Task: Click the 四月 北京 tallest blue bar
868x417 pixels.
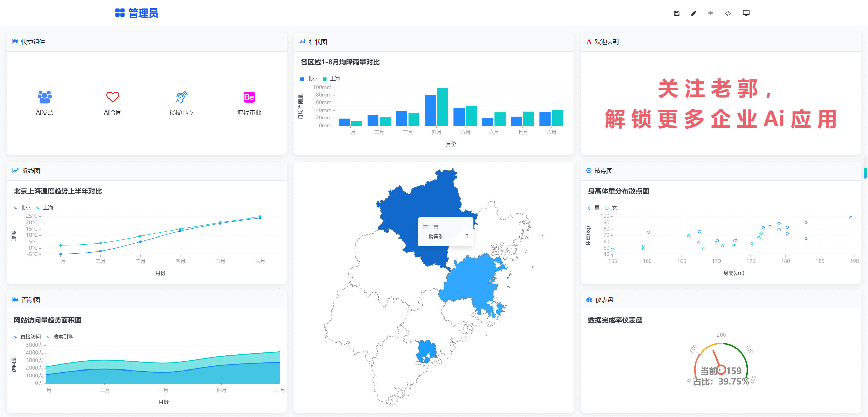Action: pyautogui.click(x=430, y=110)
